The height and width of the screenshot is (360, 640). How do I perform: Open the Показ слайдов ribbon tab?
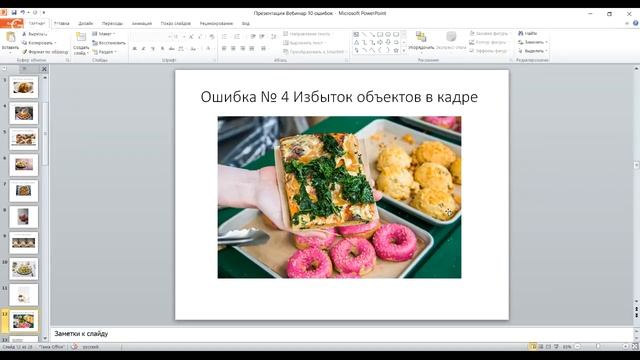[176, 24]
